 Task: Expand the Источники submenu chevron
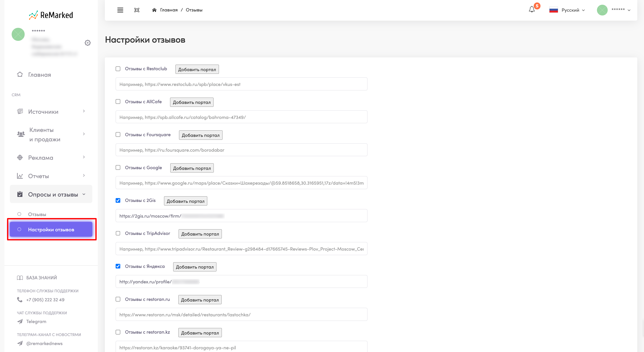click(x=84, y=111)
